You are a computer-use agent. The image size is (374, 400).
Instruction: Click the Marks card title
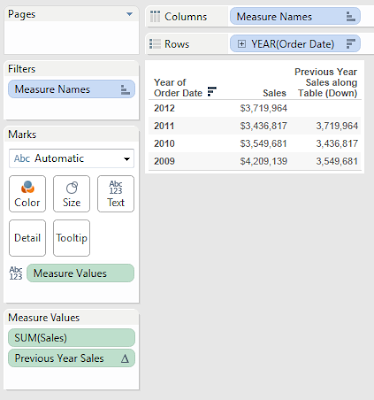pos(22,134)
